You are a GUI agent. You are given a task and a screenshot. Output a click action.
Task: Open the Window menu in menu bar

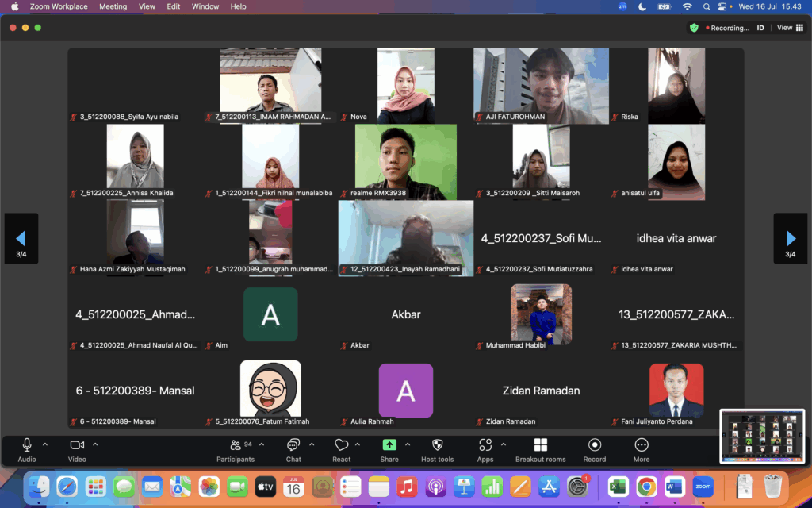click(205, 6)
